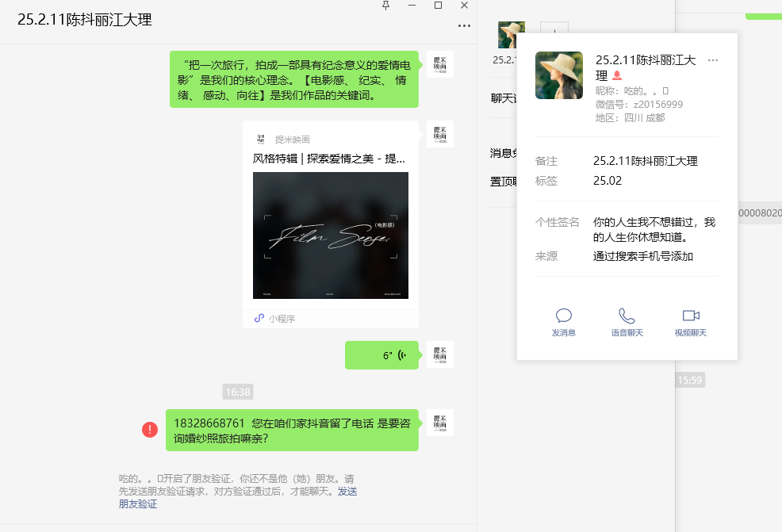Click 发送朋友验证 link

click(238, 498)
